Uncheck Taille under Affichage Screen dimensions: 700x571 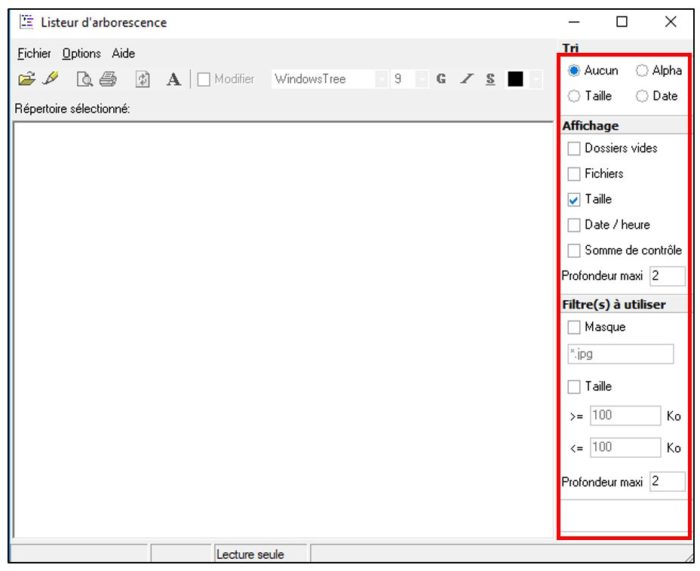pyautogui.click(x=574, y=199)
